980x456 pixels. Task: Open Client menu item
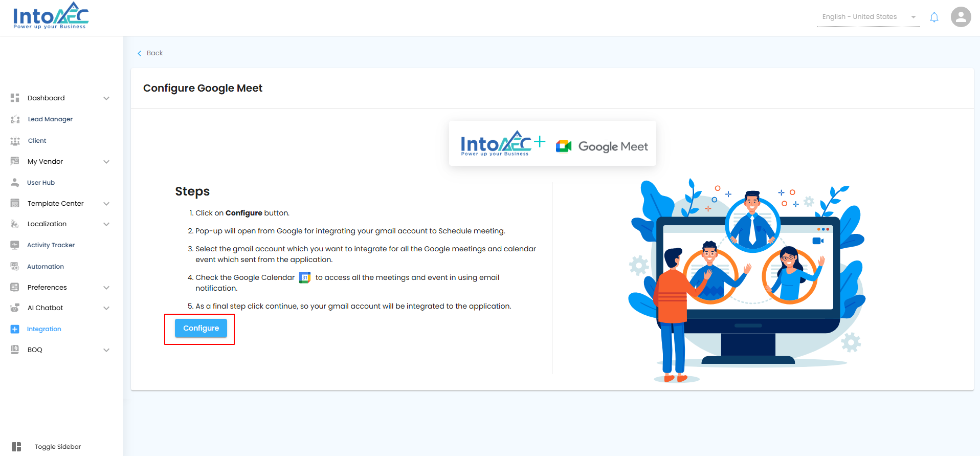pos(37,141)
